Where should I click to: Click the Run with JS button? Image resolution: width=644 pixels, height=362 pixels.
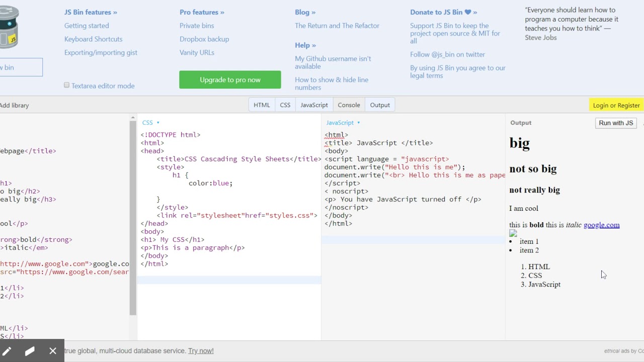tap(616, 123)
